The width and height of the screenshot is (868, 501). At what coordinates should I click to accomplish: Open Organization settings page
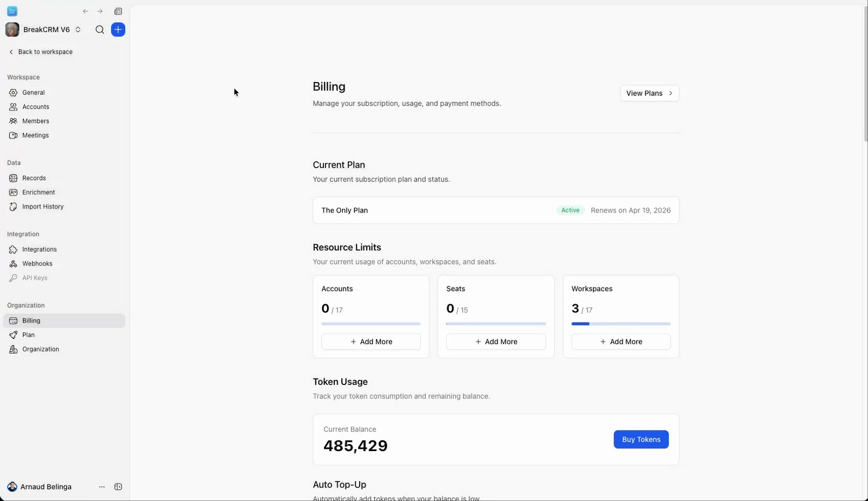coord(64,349)
